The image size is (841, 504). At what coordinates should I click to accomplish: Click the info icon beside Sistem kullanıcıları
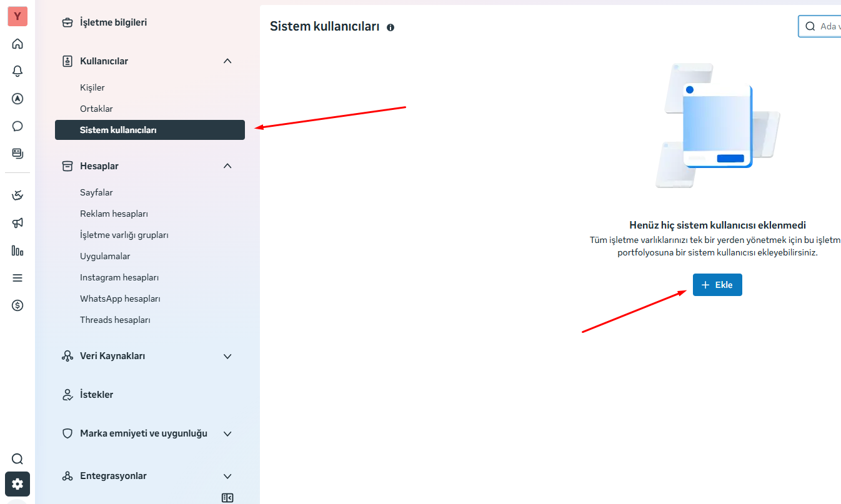pos(391,27)
